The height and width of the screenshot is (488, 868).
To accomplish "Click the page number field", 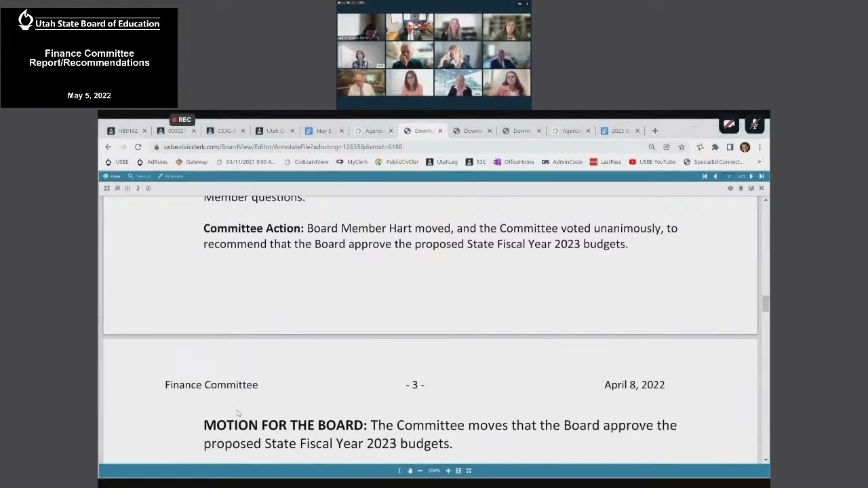I will tap(729, 176).
